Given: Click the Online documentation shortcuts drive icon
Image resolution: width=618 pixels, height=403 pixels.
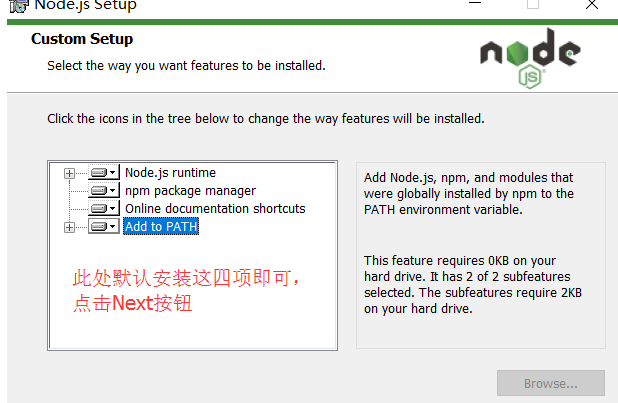Looking at the screenshot, I should [x=104, y=209].
